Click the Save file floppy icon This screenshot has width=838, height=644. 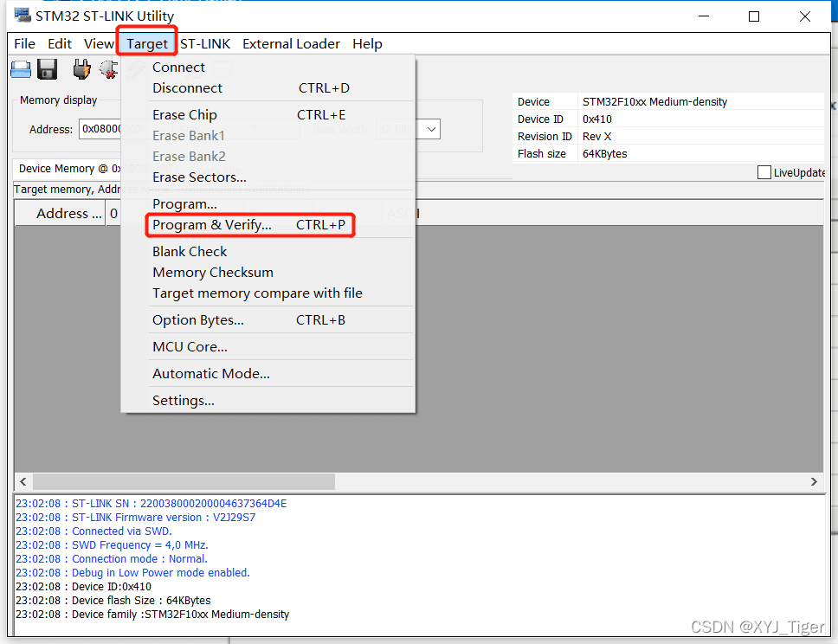47,69
